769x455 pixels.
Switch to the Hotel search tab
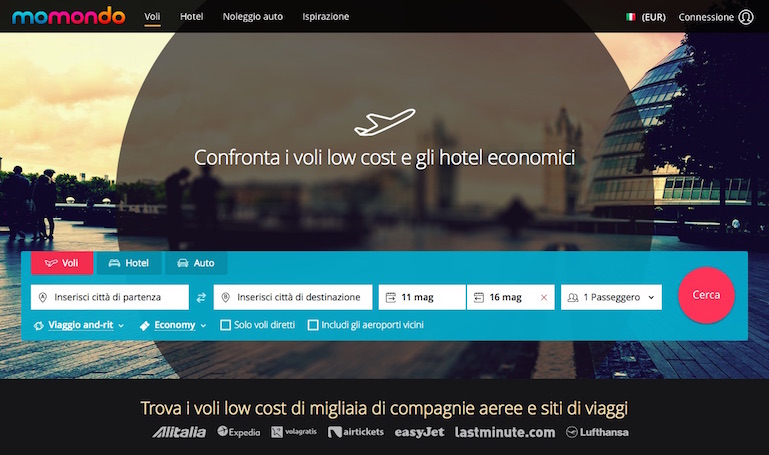tap(129, 263)
